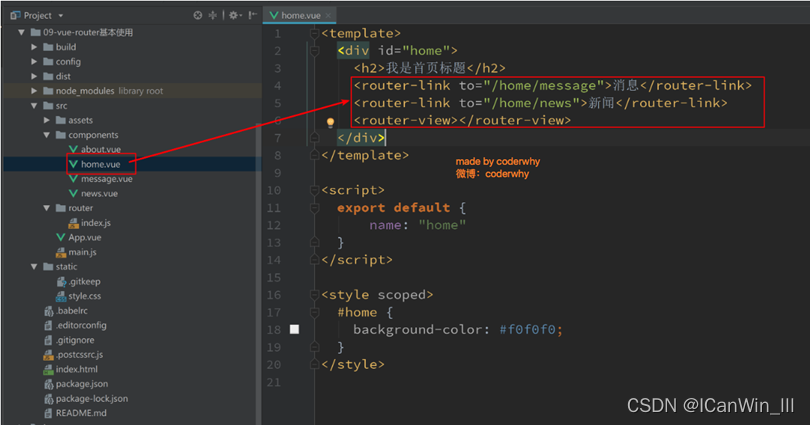Expand the node_modules folder
Screen dimensions: 810x425
pos(34,91)
